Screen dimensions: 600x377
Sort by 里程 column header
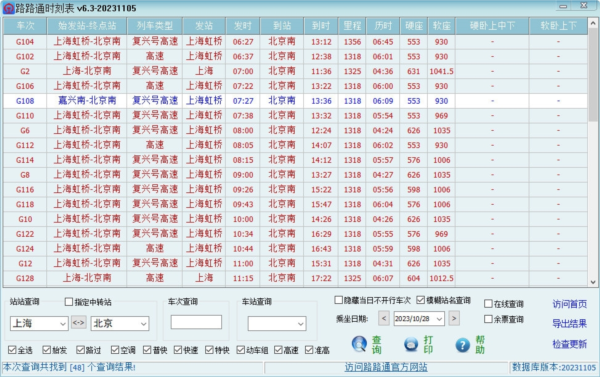click(352, 26)
